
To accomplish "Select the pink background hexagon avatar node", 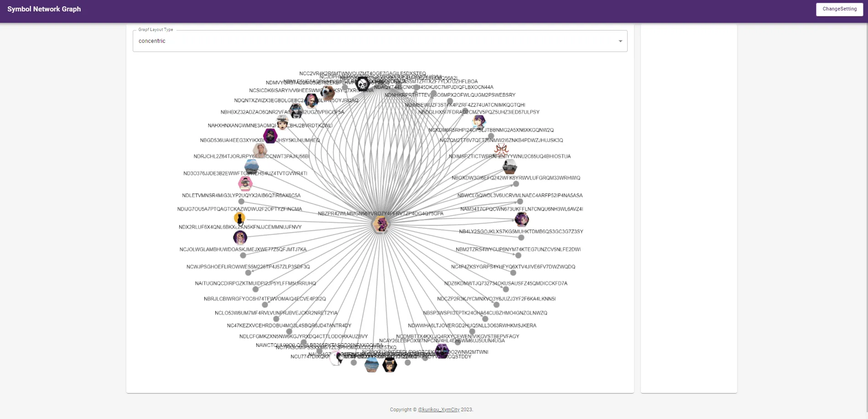I will pos(245,183).
